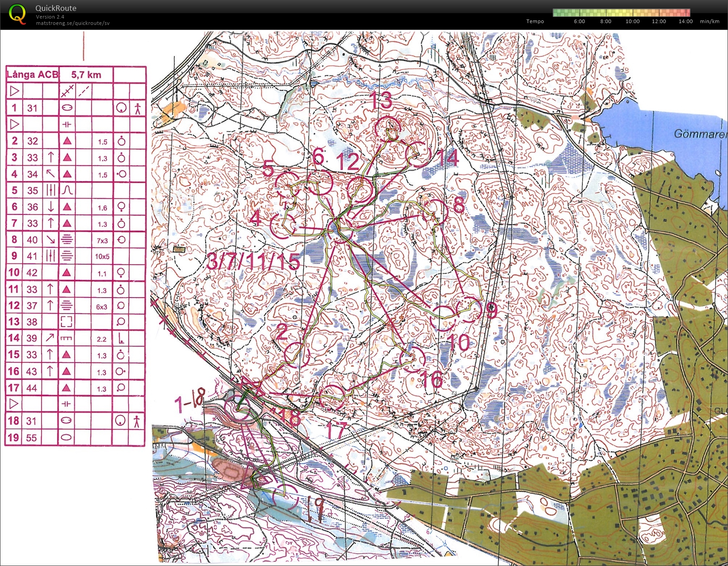Viewport: 728px width, 566px height.
Task: Click the tempo color gradient bar
Action: [x=621, y=13]
